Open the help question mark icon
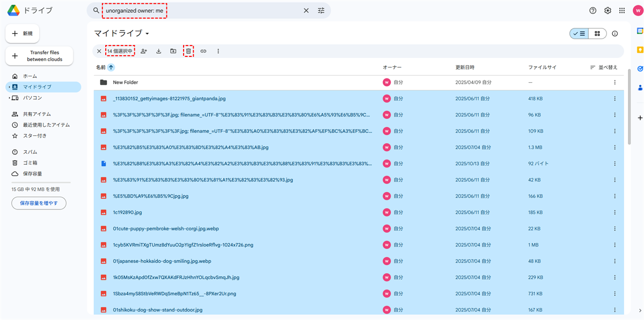The image size is (644, 320). 592,10
